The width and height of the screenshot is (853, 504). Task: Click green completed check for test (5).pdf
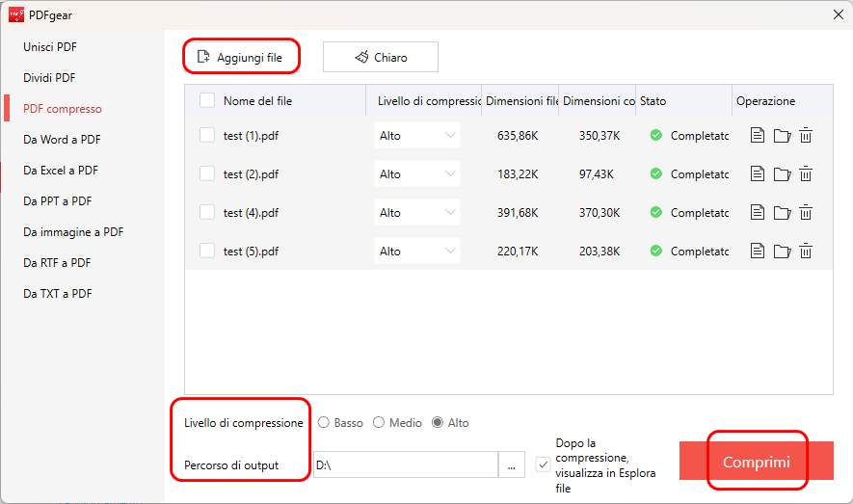[656, 252]
